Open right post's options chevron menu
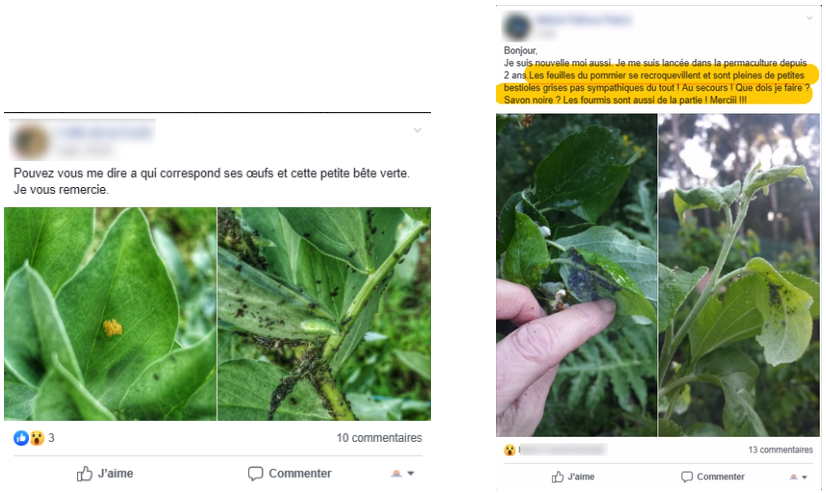The image size is (826, 493). point(809,18)
